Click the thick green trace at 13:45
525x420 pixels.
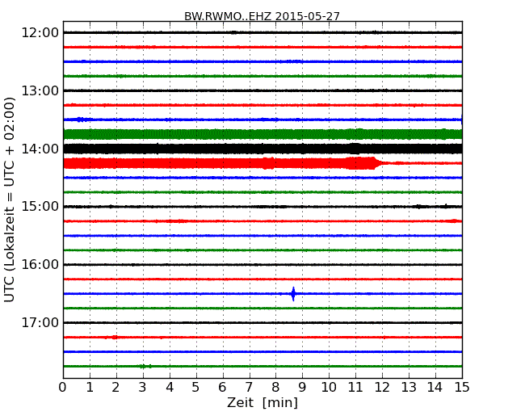click(x=262, y=134)
